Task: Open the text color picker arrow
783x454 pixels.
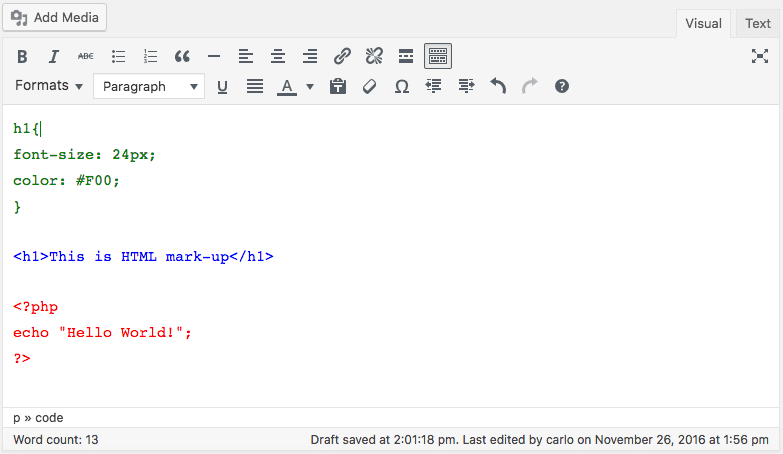Action: coord(310,87)
